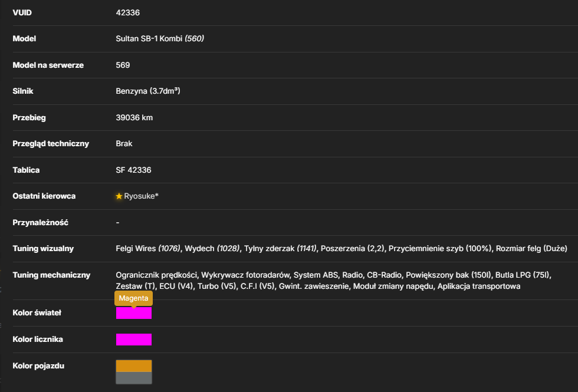Screen dimensions: 578x392
Task: Click the Przebieg row label
Action: click(x=29, y=117)
